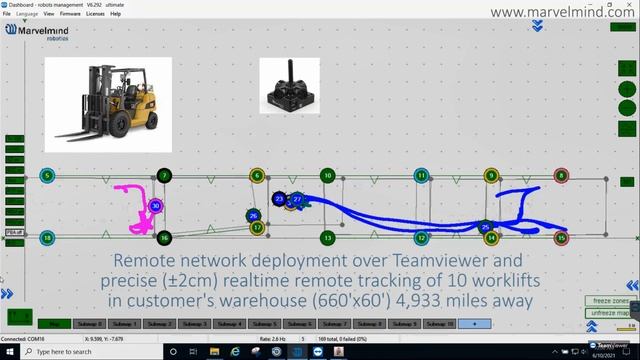Select stationary beacon 15 on the map

coord(562,238)
